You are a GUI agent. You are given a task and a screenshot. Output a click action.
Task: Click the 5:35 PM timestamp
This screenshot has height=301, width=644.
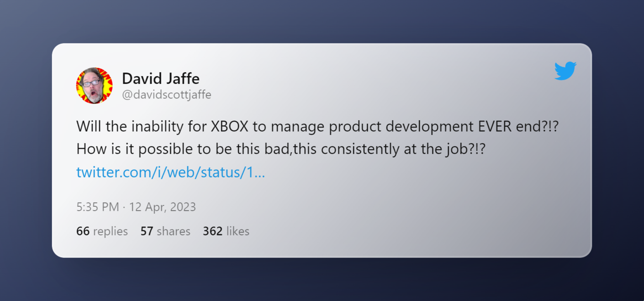coord(98,207)
